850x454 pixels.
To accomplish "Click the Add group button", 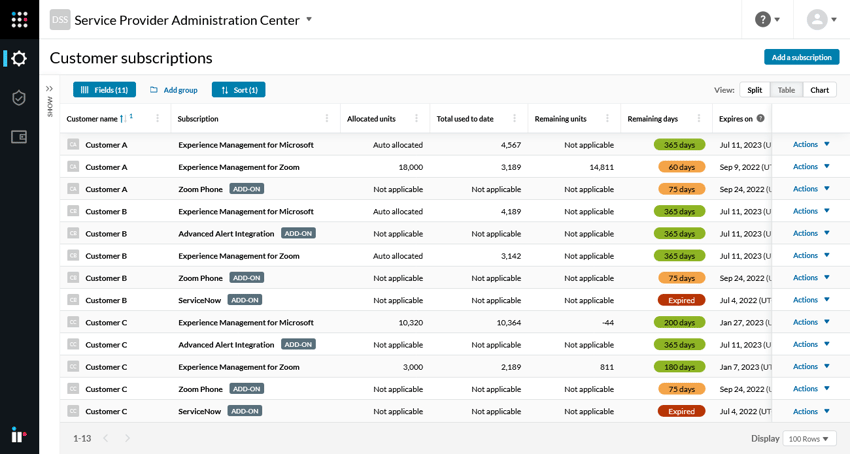I will [174, 90].
